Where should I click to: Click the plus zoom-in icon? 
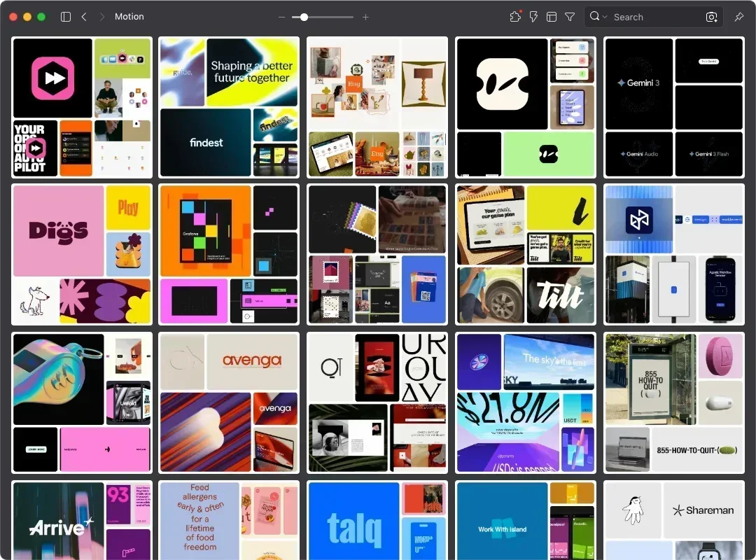tap(365, 17)
